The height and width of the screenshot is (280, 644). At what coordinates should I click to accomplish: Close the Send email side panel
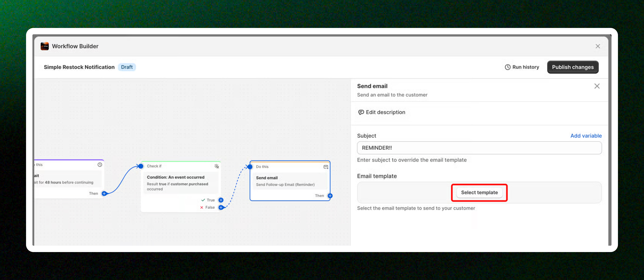point(597,86)
